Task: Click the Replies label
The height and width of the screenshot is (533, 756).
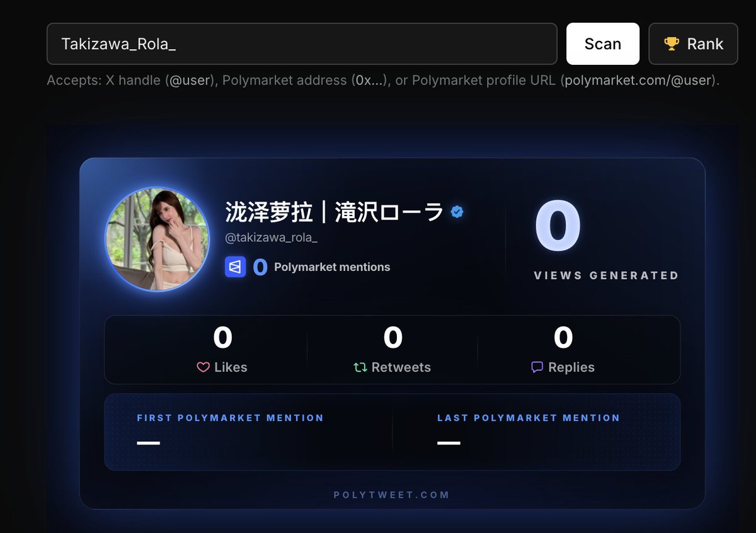Action: (x=571, y=367)
